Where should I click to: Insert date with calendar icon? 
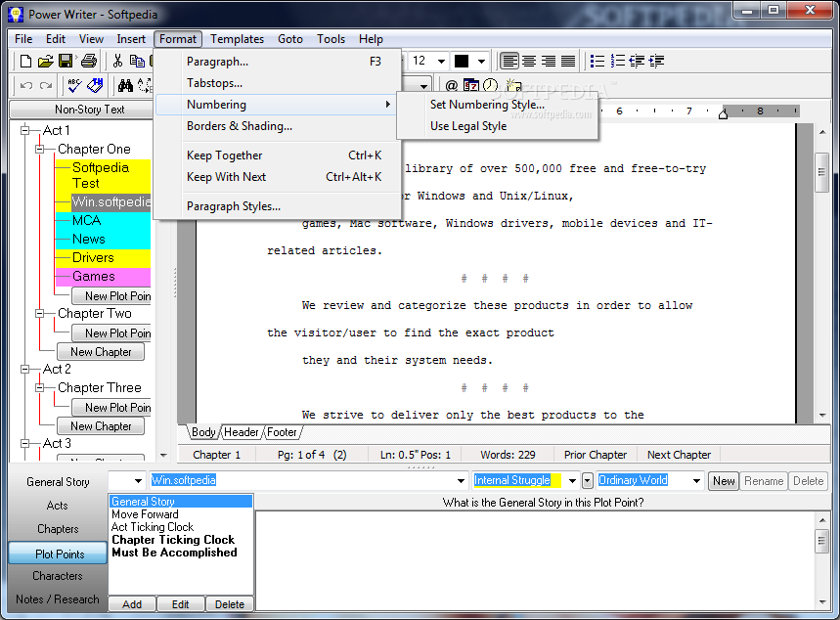pos(471,85)
